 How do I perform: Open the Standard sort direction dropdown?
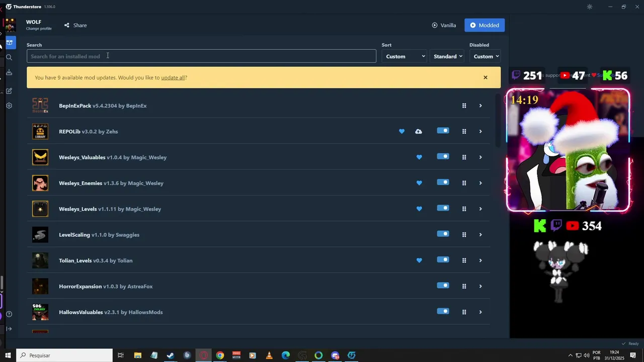point(448,56)
